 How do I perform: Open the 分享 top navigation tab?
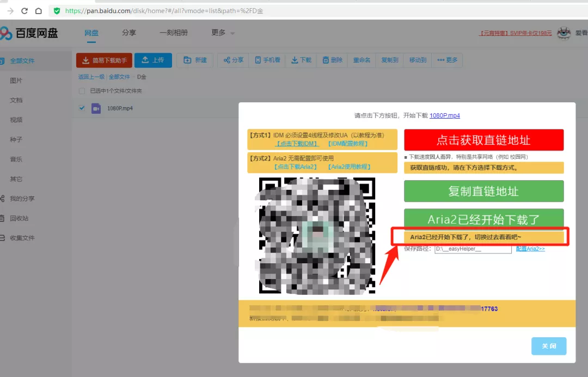(128, 33)
